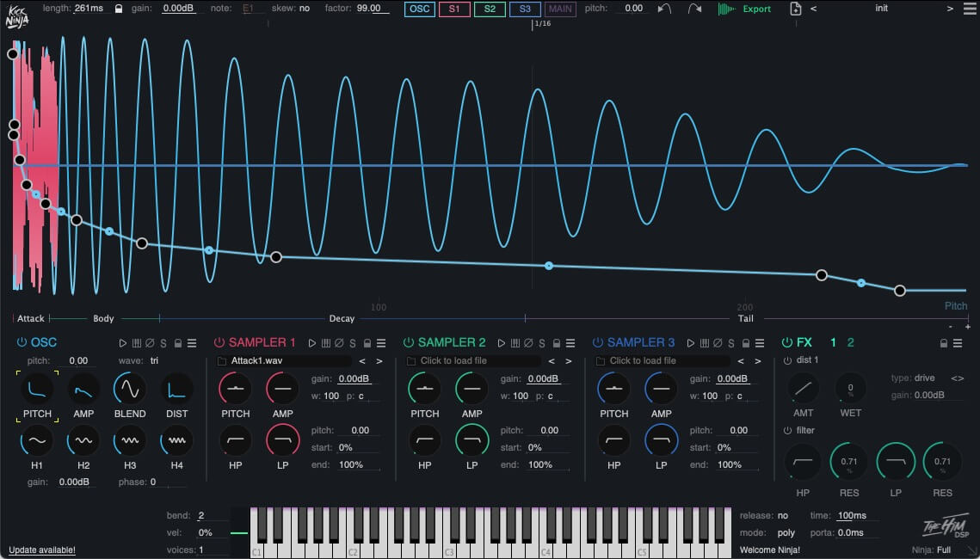
Task: Toggle the OSC module power button
Action: 22,343
